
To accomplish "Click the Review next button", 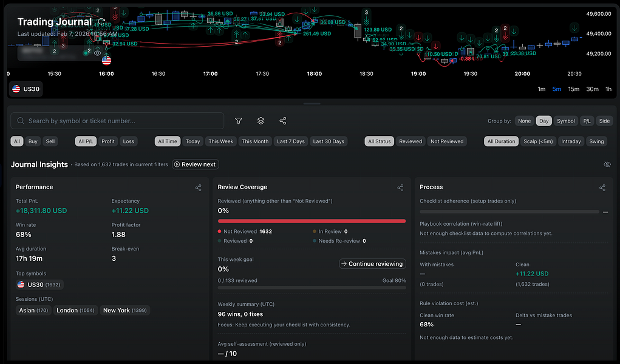I will (195, 164).
